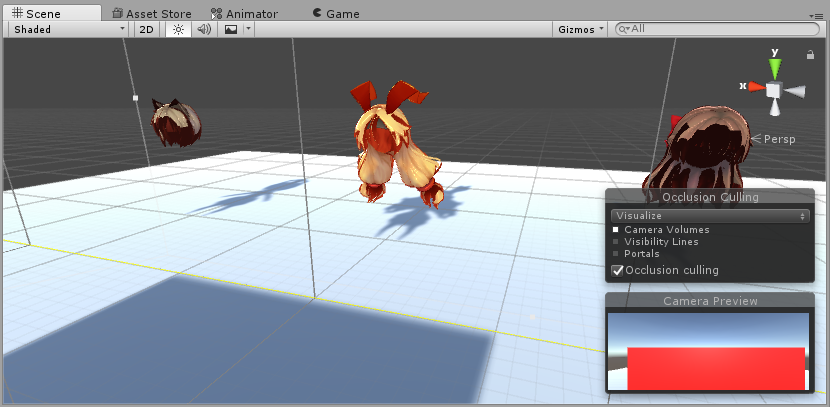Screen dimensions: 830x407
Task: Click the gray right axis cone on gizmo
Action: [x=795, y=92]
